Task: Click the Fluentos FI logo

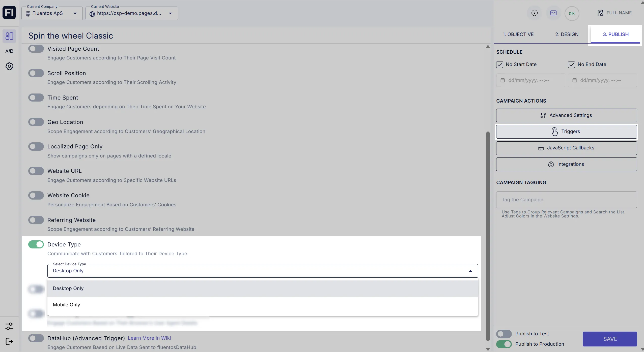Action: click(x=9, y=13)
